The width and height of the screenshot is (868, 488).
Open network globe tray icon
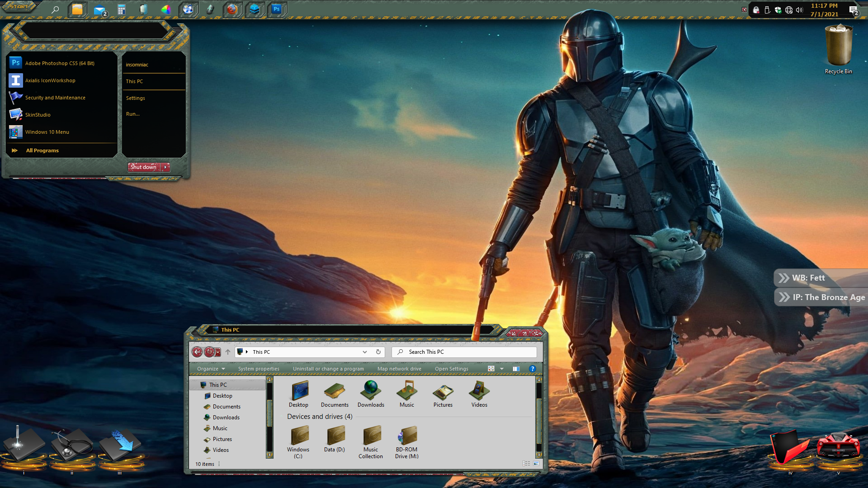[x=789, y=10]
